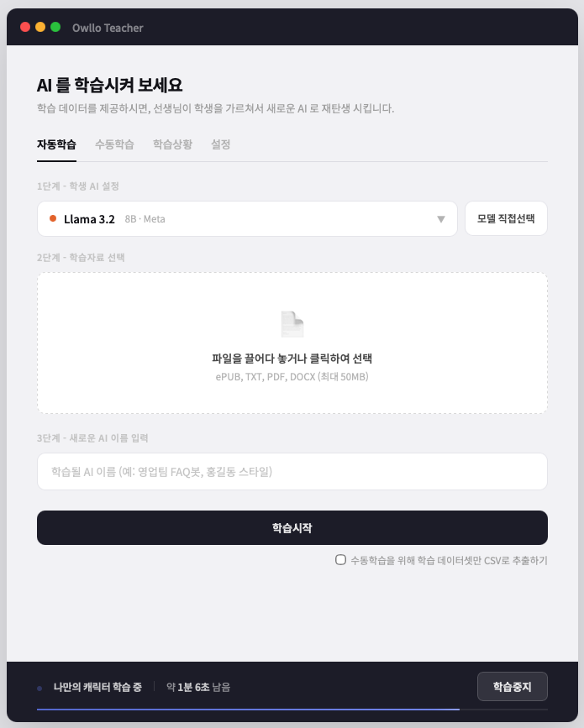Toggle the CSV 데이터셋 추출 checkbox
This screenshot has width=584, height=728.
[340, 559]
